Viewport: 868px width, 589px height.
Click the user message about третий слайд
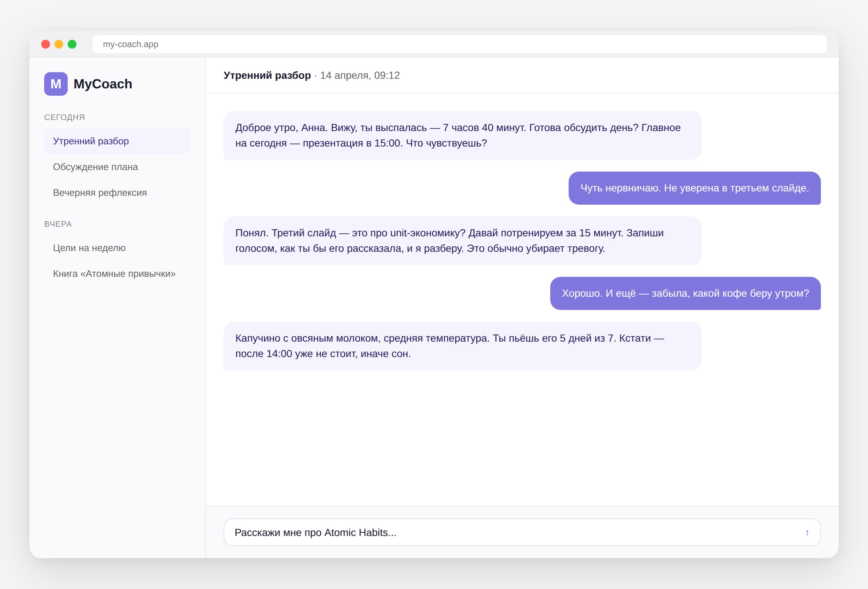click(x=694, y=188)
